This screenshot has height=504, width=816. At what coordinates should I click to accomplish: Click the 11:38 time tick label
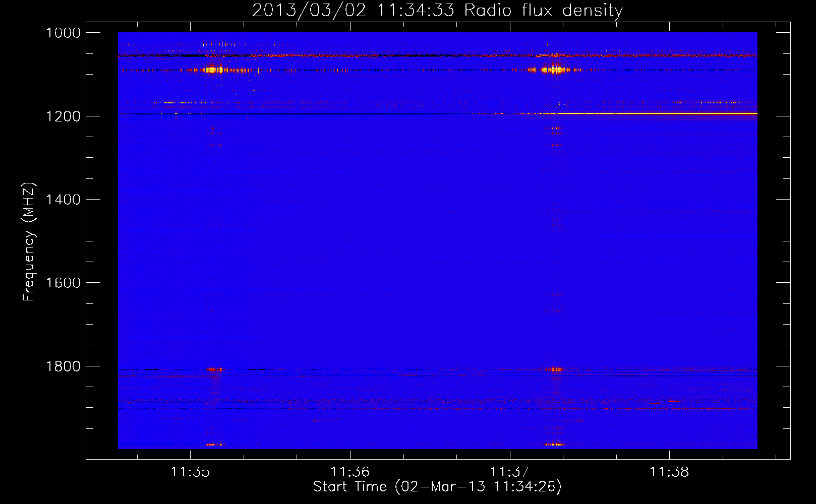(669, 472)
